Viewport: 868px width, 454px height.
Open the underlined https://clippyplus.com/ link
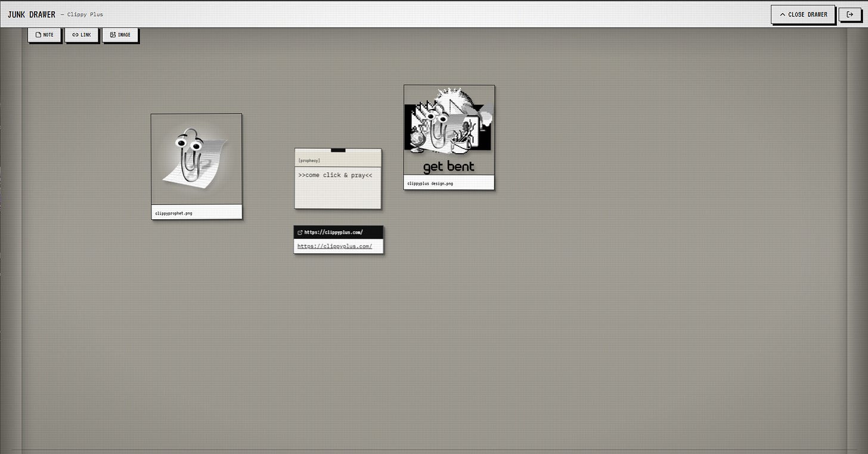point(334,246)
